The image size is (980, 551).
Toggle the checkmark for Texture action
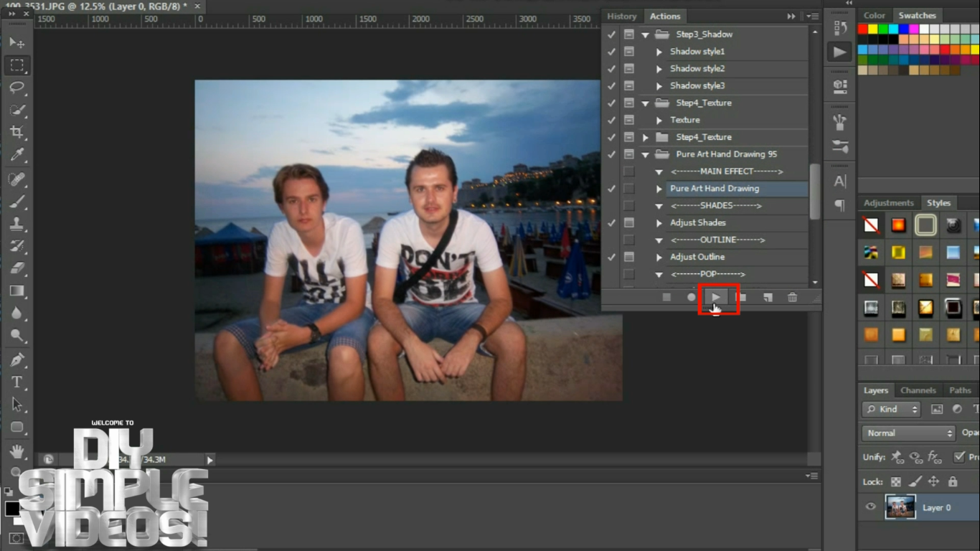611,120
